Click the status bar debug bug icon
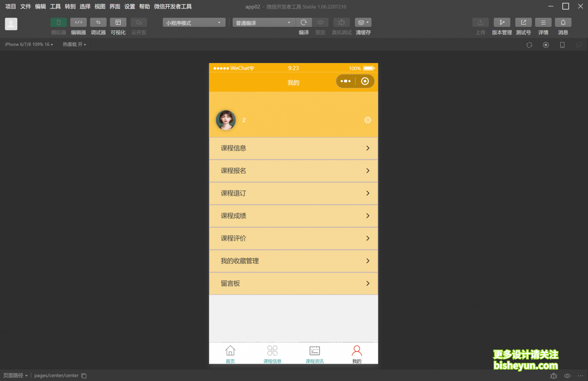This screenshot has width=588, height=381. click(554, 376)
